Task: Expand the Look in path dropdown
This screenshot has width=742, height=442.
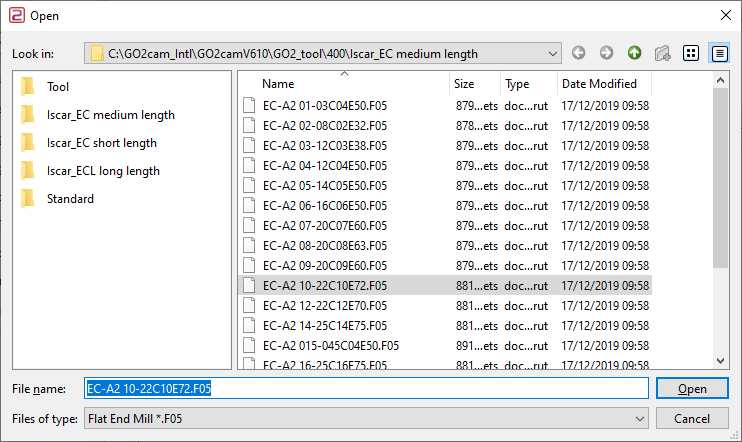Action: pyautogui.click(x=554, y=53)
